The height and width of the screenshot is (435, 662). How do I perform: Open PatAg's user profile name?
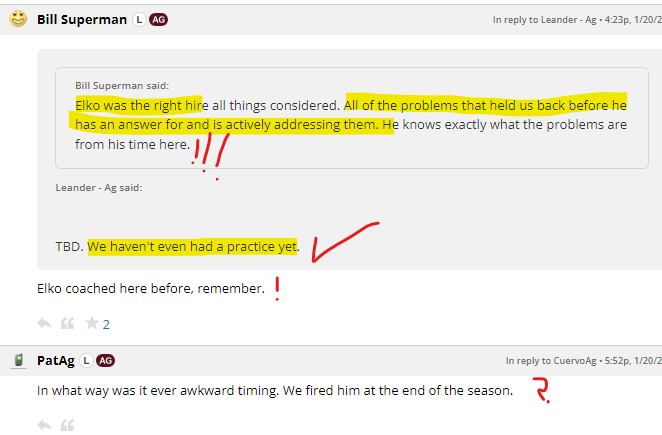[56, 361]
